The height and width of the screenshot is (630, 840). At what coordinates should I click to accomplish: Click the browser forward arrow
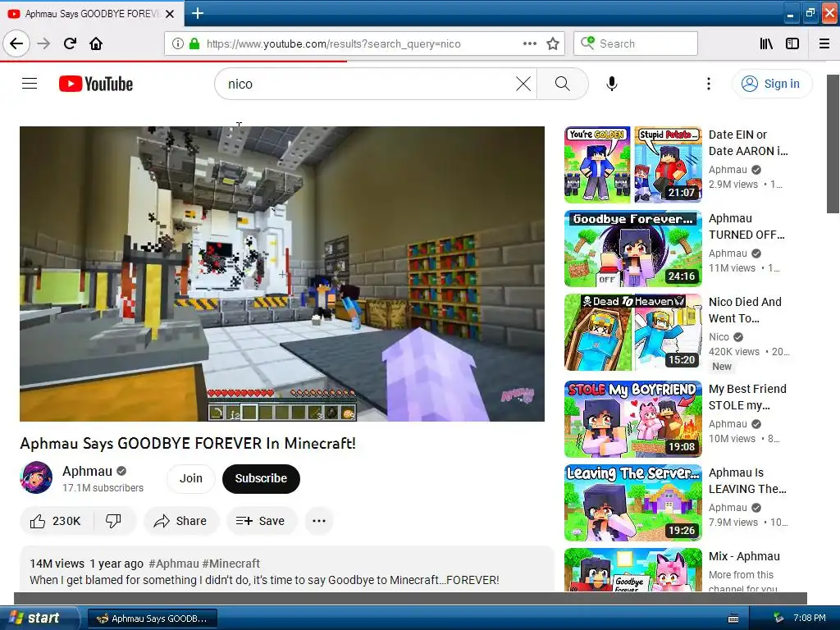coord(43,43)
